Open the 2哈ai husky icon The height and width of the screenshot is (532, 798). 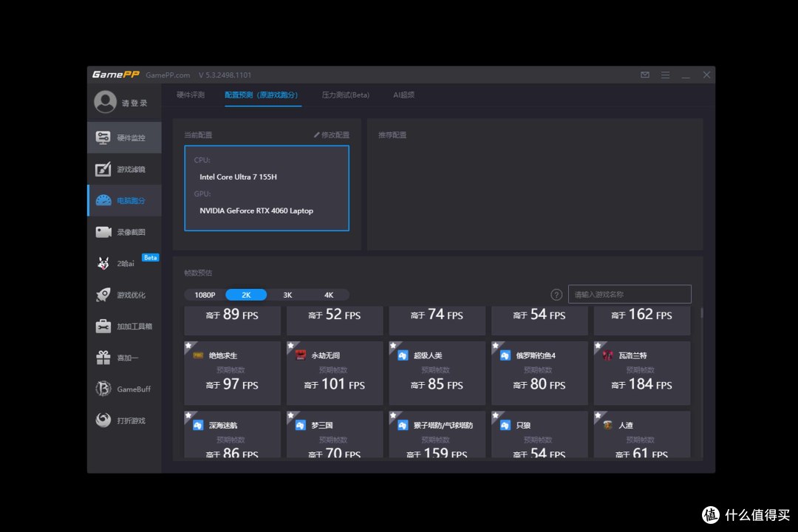103,263
